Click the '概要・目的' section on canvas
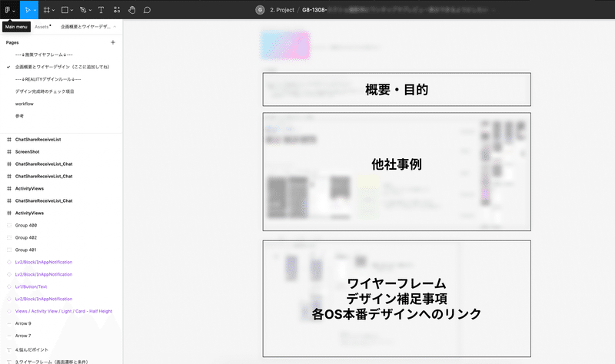Viewport: 615px width, 364px height. [x=397, y=89]
